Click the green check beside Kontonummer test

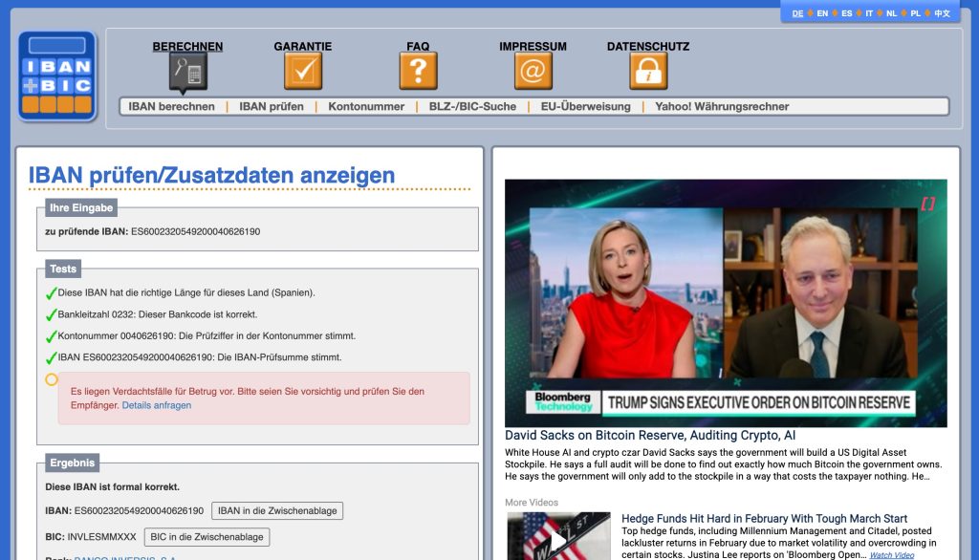click(x=52, y=336)
